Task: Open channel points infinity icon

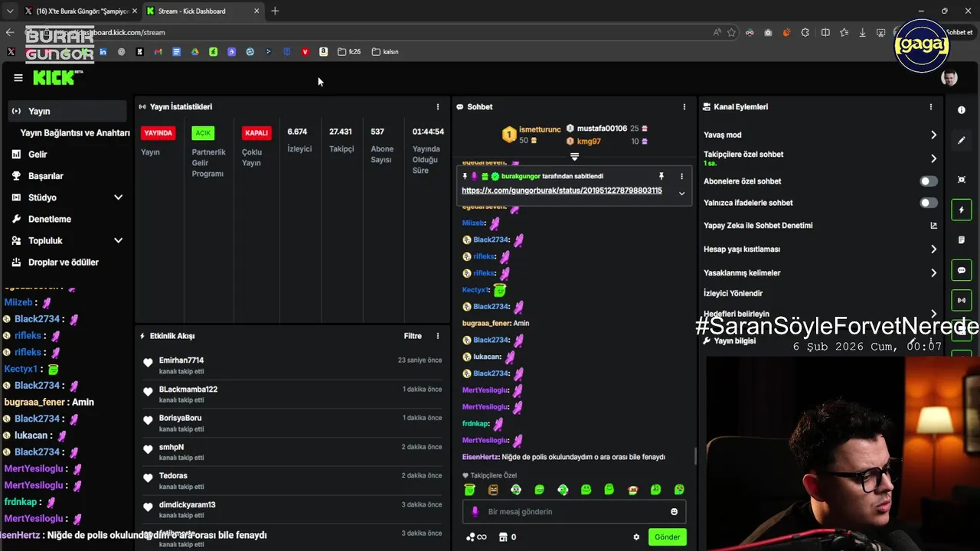Action: [476, 537]
